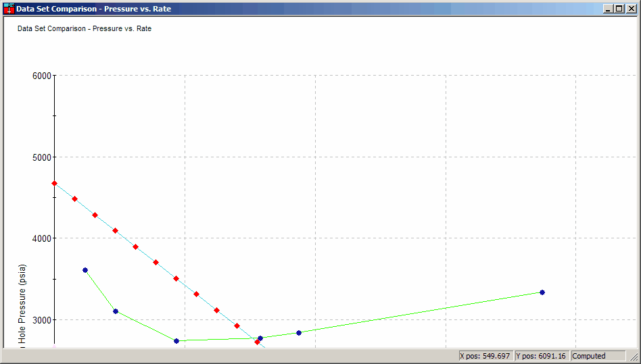Click the 'Y pos: 6091.16' status field
This screenshot has width=641, height=364.
coord(542,356)
